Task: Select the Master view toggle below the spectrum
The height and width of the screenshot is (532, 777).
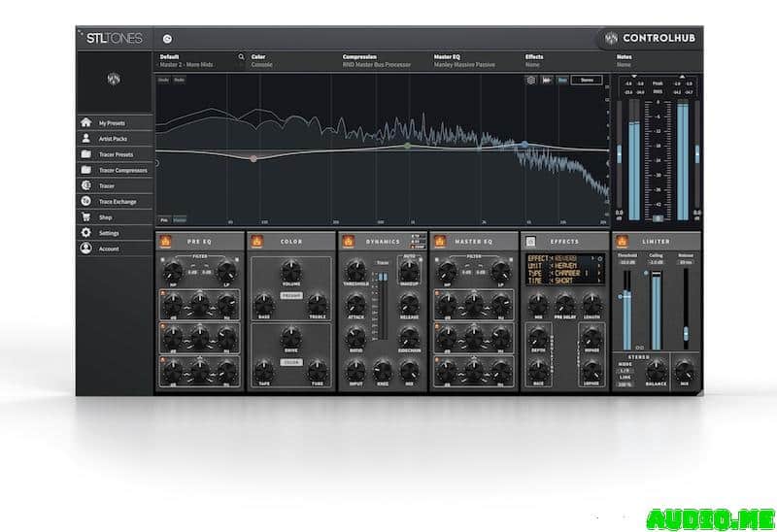Action: (180, 219)
